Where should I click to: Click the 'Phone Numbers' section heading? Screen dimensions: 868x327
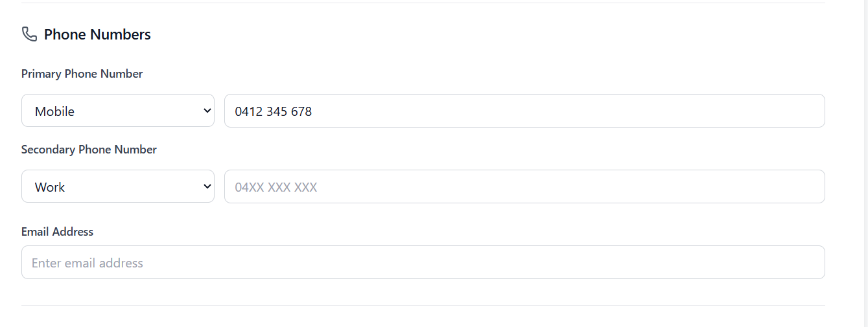97,34
